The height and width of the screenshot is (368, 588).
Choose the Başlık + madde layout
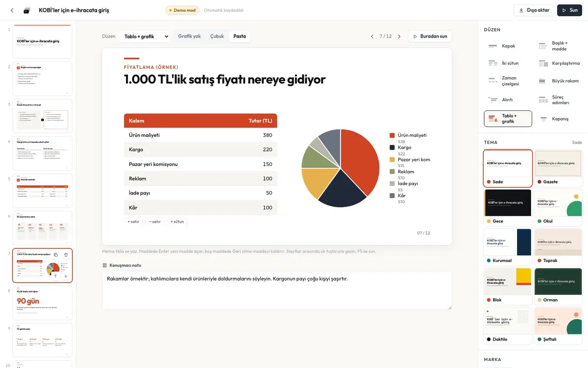pos(558,46)
